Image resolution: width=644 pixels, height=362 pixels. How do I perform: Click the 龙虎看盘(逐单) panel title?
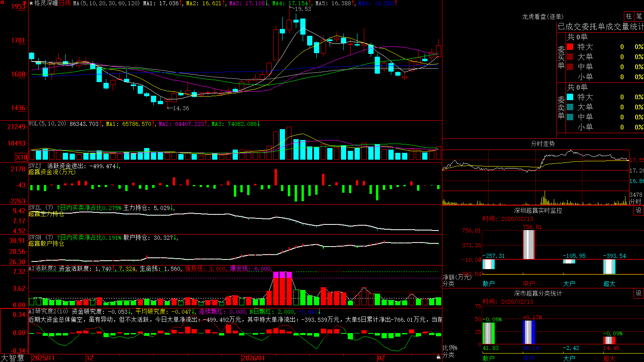click(543, 16)
